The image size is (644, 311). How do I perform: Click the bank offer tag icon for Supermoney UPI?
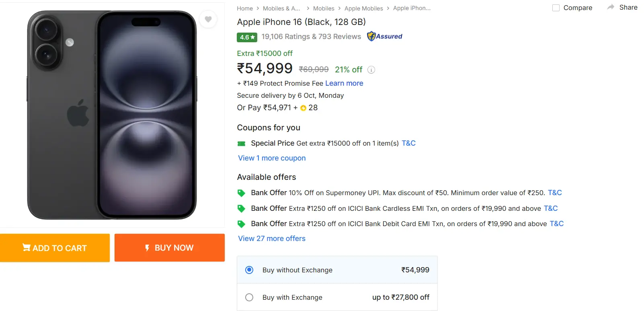pyautogui.click(x=241, y=193)
